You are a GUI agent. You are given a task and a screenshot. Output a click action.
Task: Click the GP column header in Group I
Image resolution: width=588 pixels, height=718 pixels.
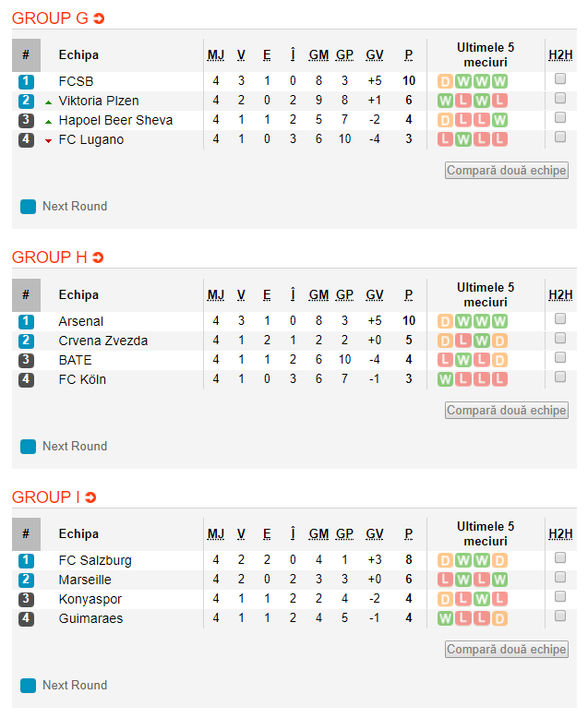point(344,534)
